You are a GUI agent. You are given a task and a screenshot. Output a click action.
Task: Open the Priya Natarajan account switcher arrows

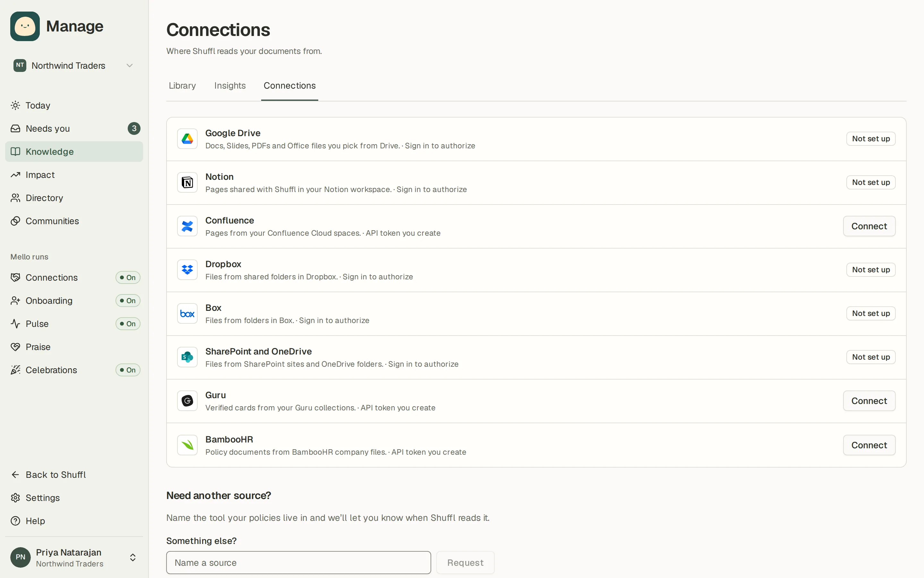point(133,557)
